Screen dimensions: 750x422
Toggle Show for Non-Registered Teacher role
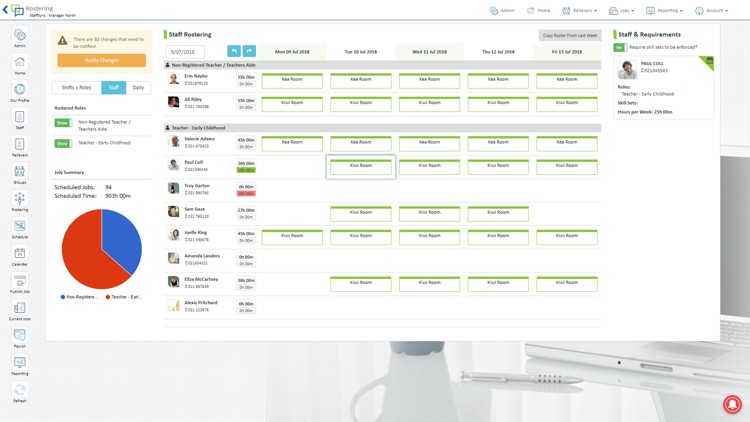[63, 123]
